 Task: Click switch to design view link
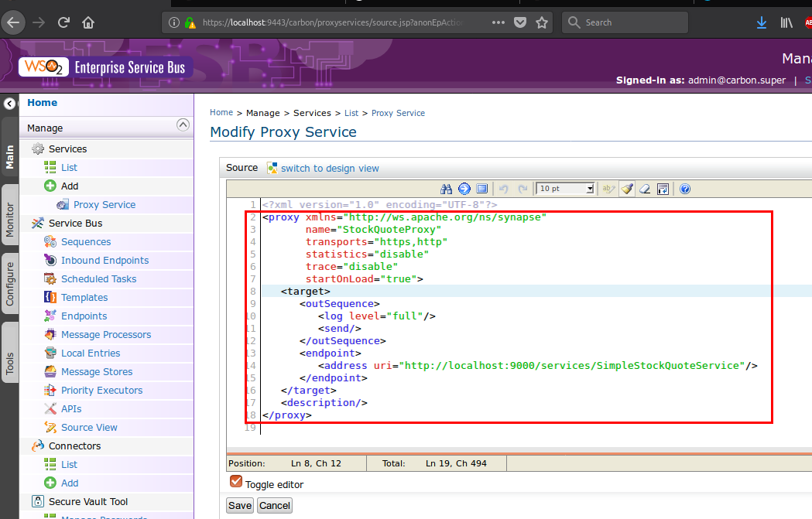pyautogui.click(x=330, y=168)
